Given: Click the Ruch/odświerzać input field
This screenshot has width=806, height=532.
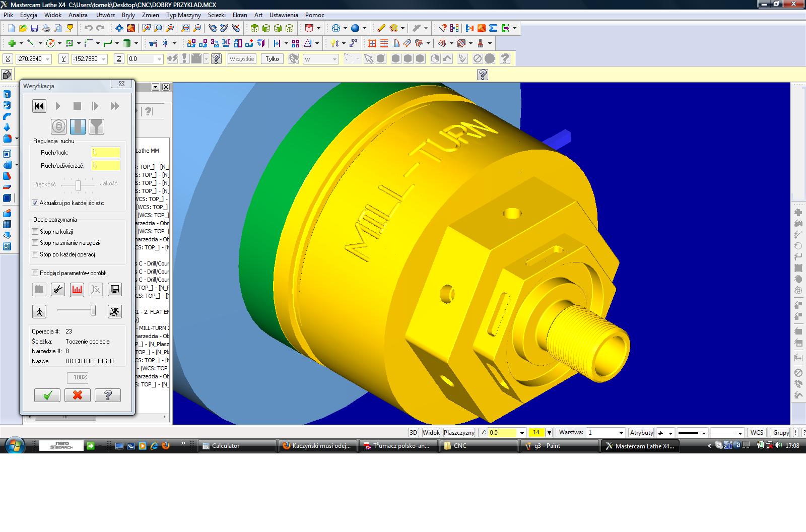Looking at the screenshot, I should (106, 165).
